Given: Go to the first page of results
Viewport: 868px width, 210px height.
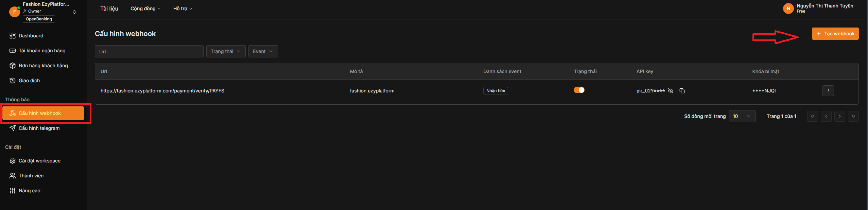Looking at the screenshot, I should pos(812,116).
